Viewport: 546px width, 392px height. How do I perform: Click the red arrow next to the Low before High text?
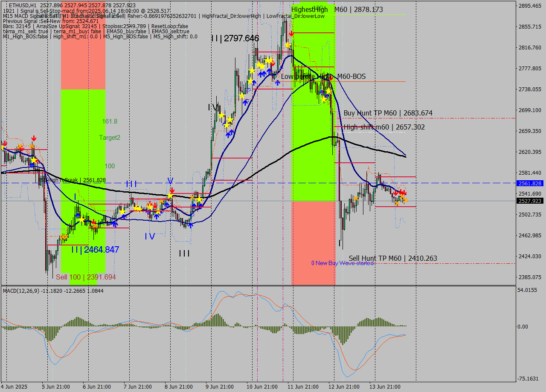[331, 78]
